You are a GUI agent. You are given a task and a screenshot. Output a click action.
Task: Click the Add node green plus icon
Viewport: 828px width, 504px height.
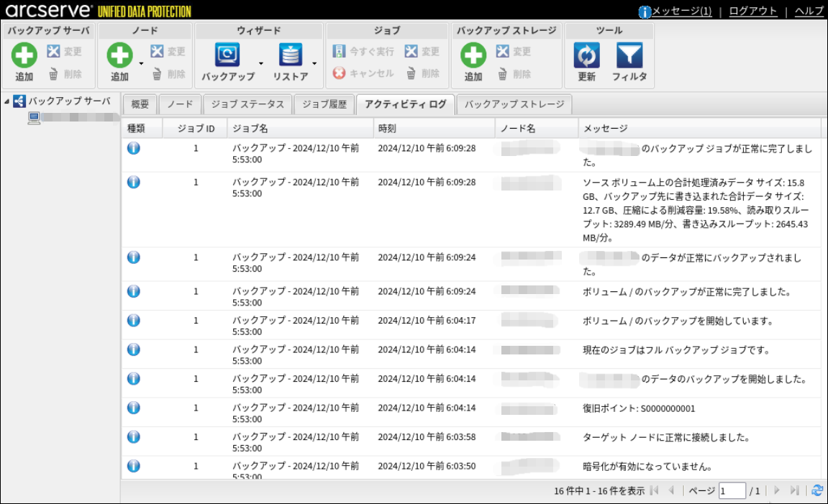coord(119,56)
